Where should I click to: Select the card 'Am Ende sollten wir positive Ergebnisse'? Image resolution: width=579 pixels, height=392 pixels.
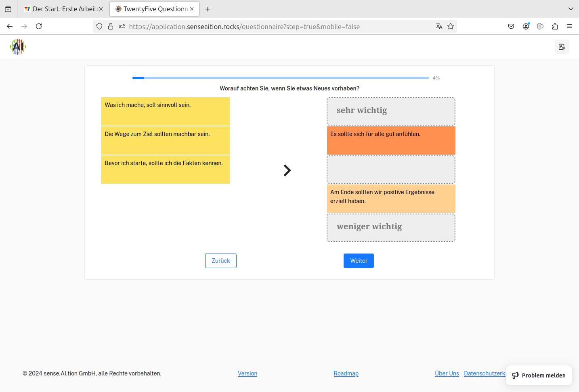(391, 199)
